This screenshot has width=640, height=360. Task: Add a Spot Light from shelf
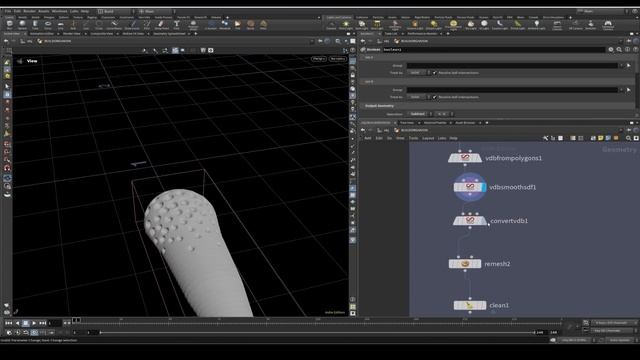[362, 25]
